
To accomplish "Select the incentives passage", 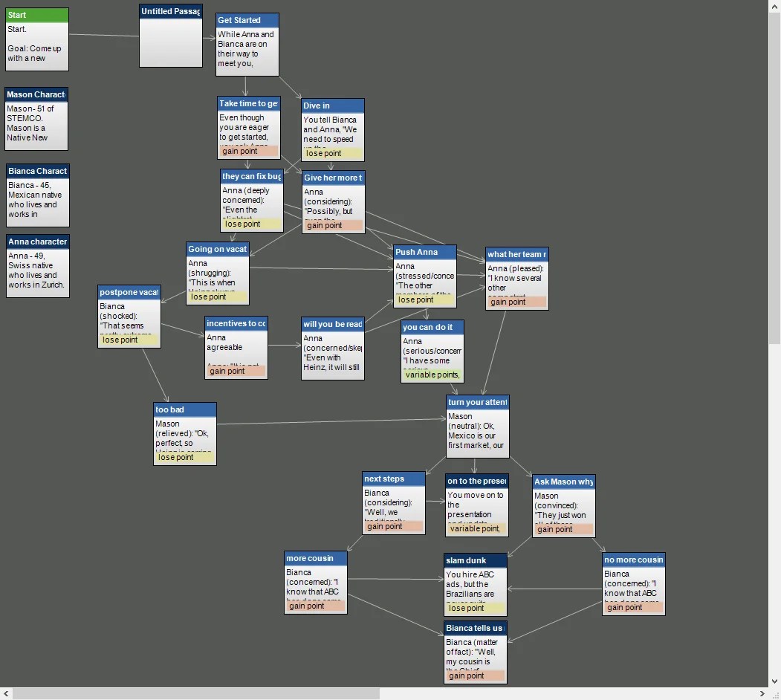I will click(236, 348).
